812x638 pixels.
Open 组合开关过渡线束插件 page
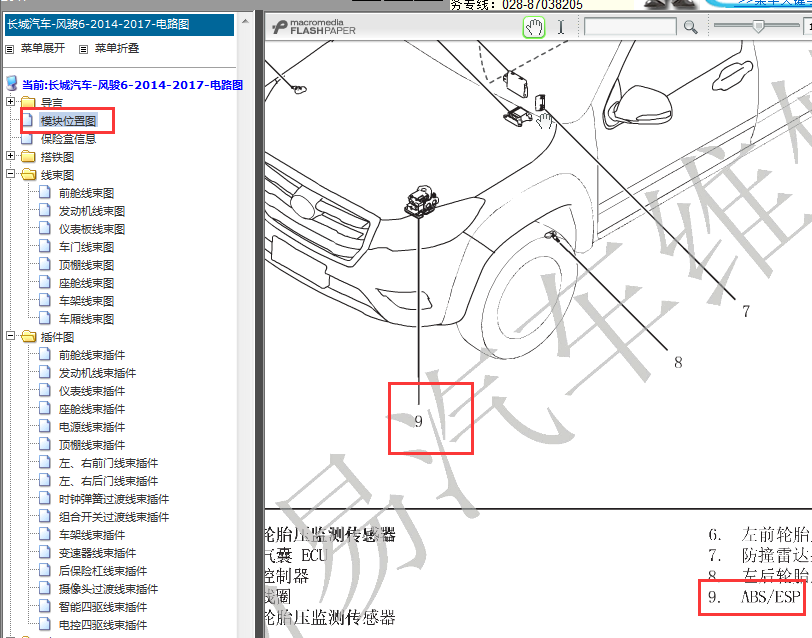tap(114, 517)
